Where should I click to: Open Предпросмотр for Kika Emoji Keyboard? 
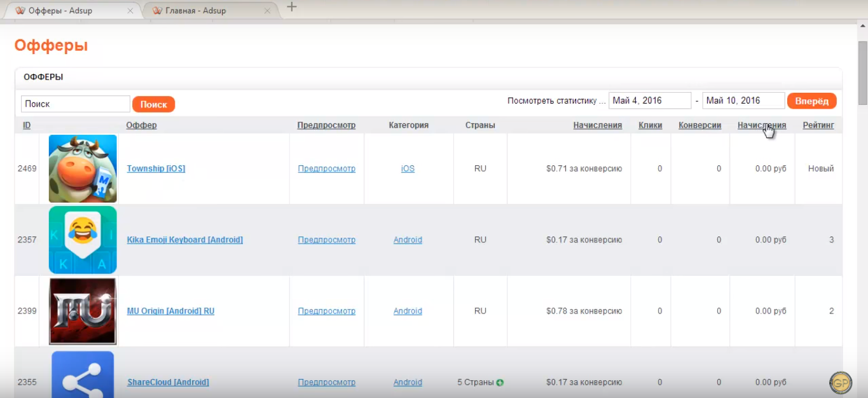(x=326, y=240)
